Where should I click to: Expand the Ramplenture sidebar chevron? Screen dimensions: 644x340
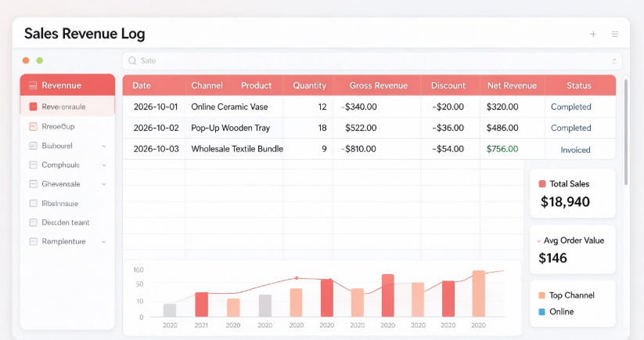(104, 242)
